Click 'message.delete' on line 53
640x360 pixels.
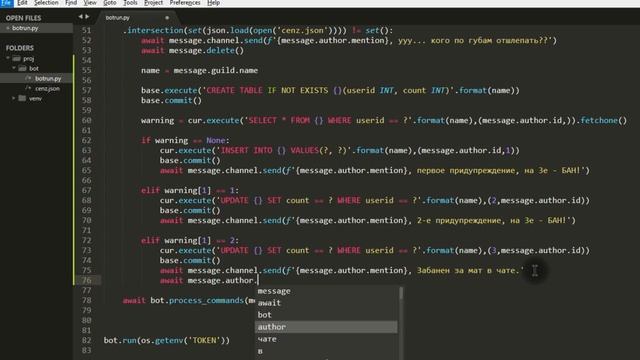coord(201,51)
